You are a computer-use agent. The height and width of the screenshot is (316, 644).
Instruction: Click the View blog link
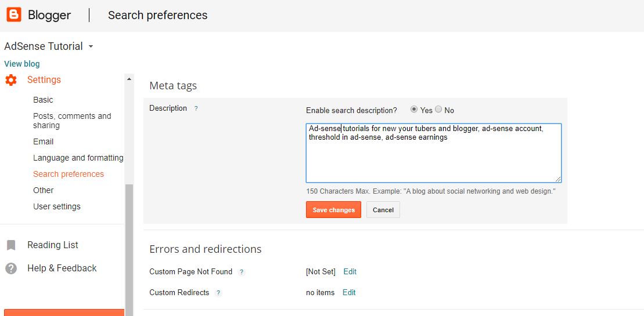(x=22, y=64)
